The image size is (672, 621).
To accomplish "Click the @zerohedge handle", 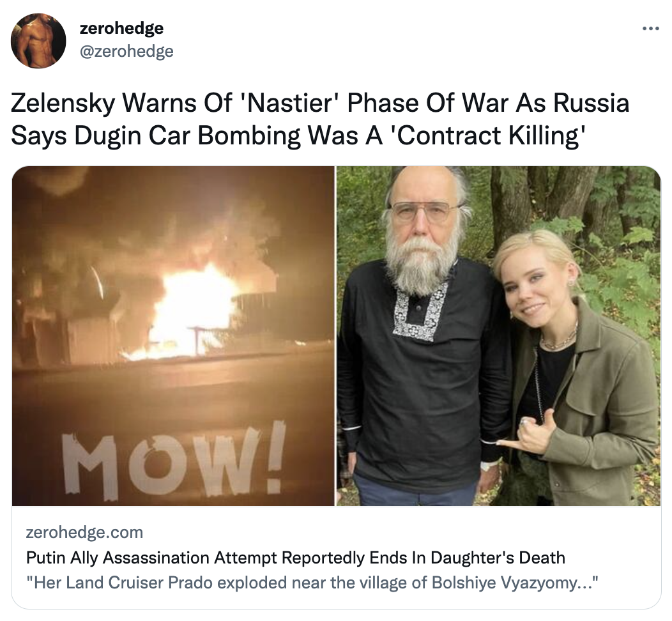I will coord(126,51).
